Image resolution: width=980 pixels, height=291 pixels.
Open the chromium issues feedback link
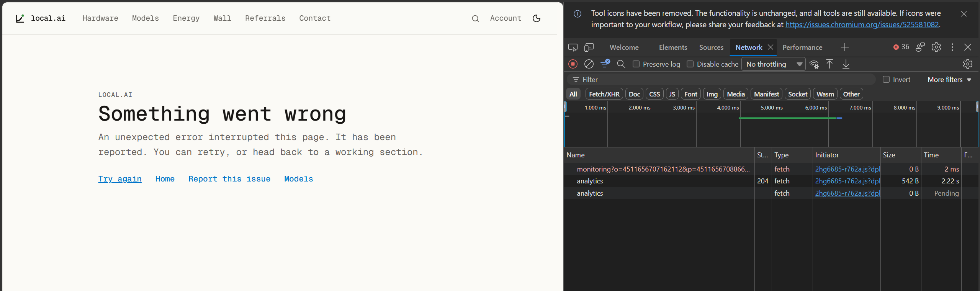(x=862, y=25)
